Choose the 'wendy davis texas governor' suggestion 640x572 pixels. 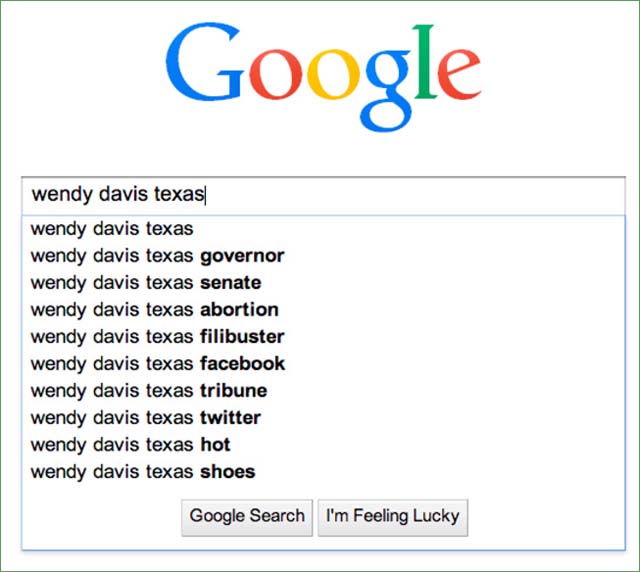157,256
